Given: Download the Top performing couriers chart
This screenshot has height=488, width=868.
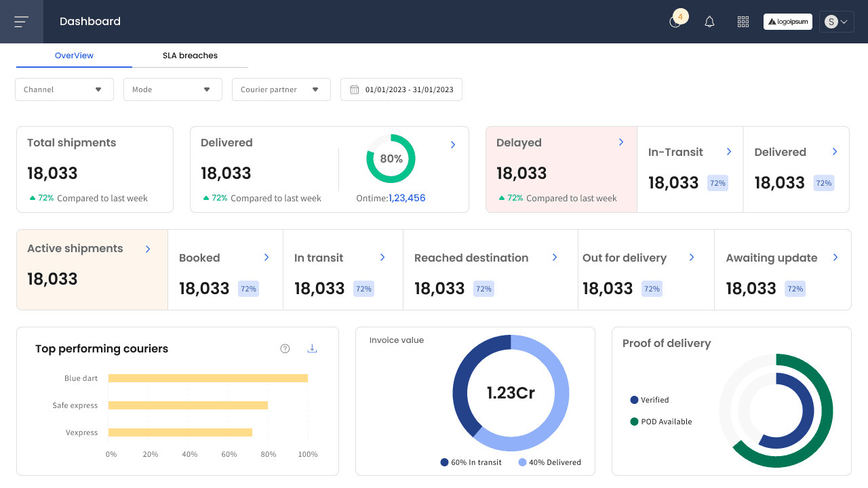Looking at the screenshot, I should coord(312,348).
